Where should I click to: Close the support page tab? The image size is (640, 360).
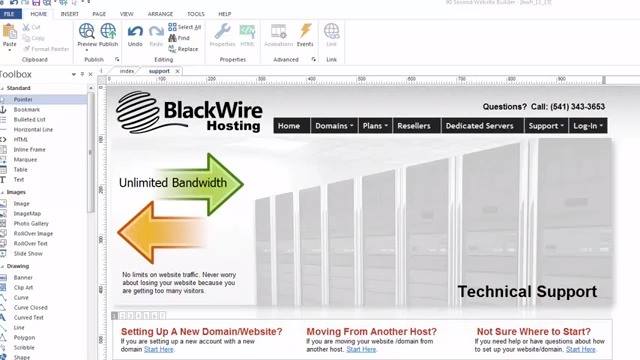coord(178,71)
